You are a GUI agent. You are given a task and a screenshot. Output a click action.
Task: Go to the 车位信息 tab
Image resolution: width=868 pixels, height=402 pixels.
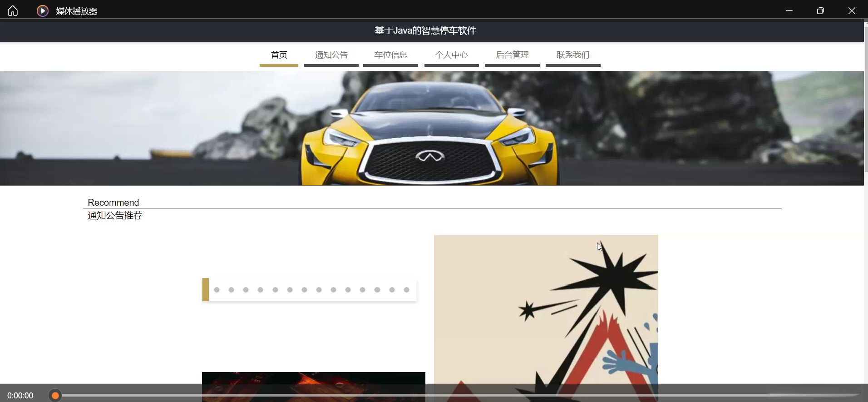coord(390,55)
